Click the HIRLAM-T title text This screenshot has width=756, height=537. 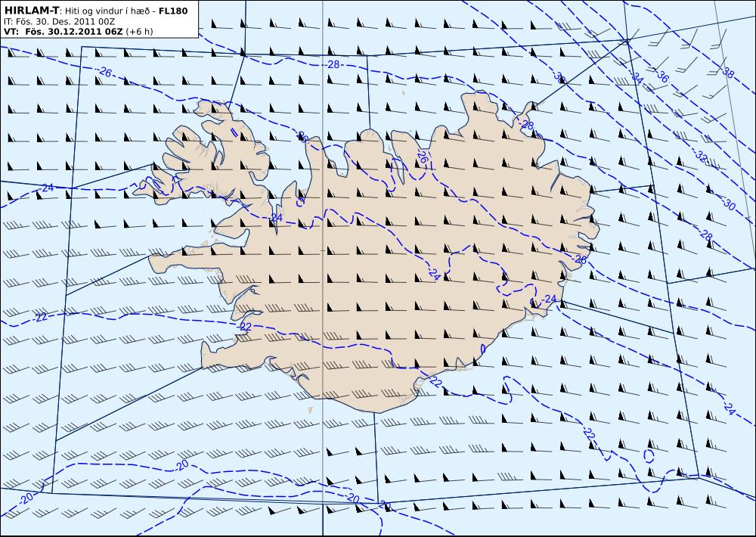click(32, 11)
